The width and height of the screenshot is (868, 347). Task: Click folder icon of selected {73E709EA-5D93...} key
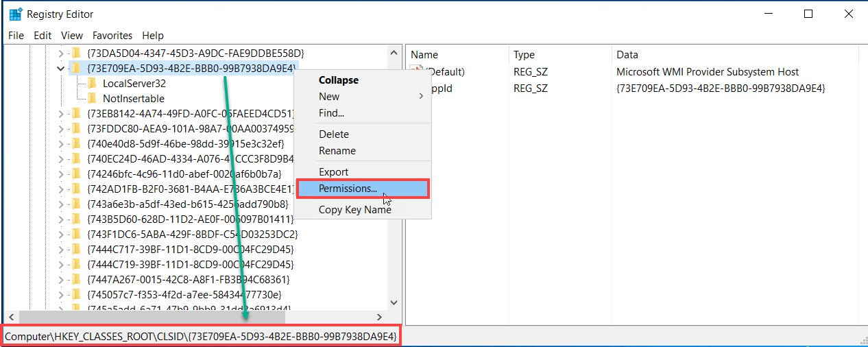click(77, 68)
